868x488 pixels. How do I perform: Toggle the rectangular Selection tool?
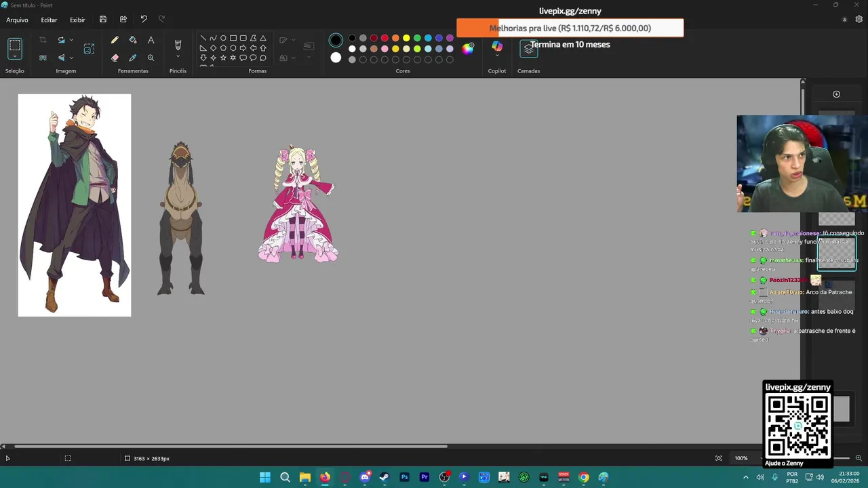(x=15, y=46)
